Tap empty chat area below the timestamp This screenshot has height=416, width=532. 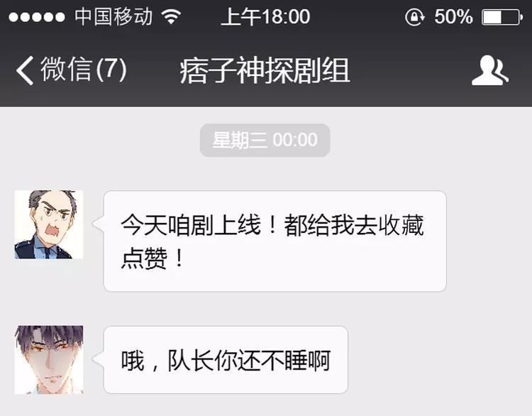pos(265,173)
